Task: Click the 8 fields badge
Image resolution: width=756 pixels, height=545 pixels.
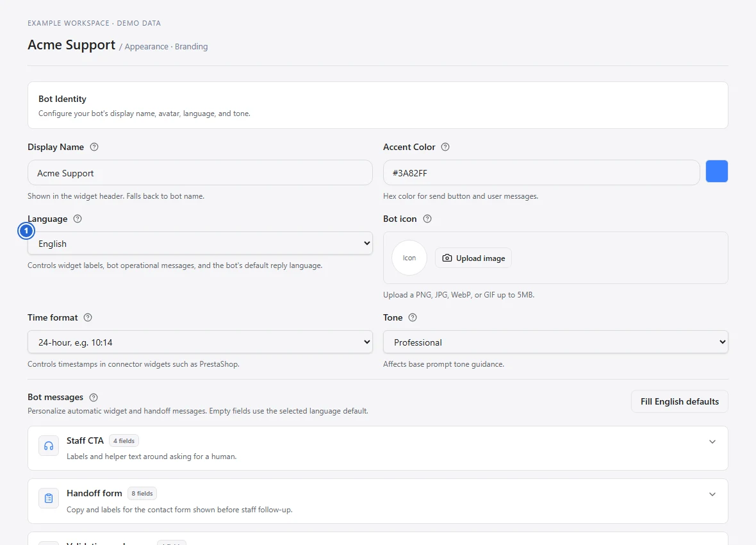Action: click(142, 493)
